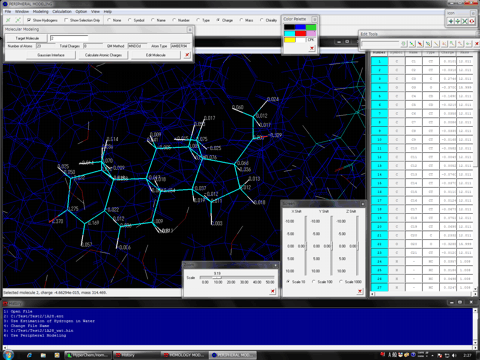Open the View menu
The width and height of the screenshot is (480, 360).
point(95,12)
